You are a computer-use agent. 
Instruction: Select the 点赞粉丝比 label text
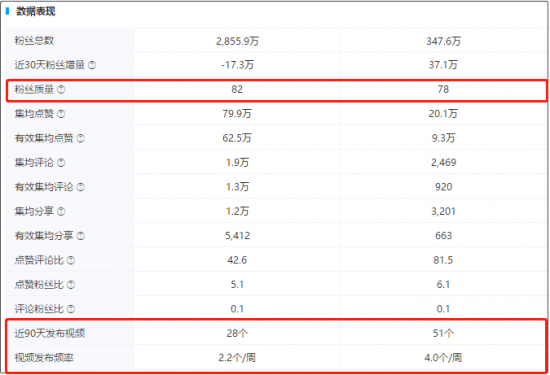click(39, 284)
